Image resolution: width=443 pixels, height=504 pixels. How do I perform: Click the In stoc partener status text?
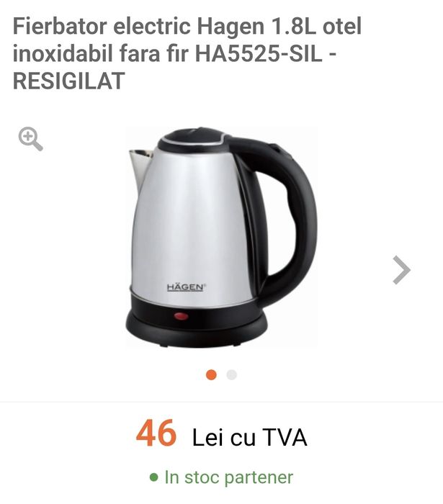point(229,477)
